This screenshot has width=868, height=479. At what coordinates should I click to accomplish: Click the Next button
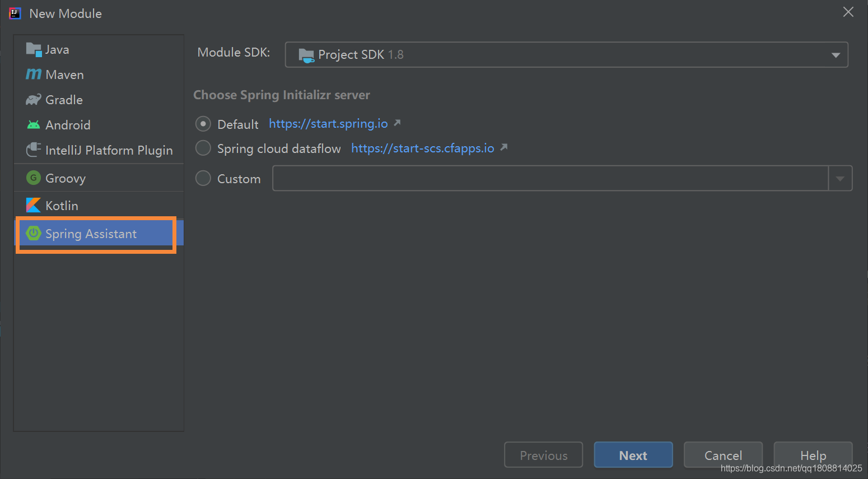(x=633, y=455)
